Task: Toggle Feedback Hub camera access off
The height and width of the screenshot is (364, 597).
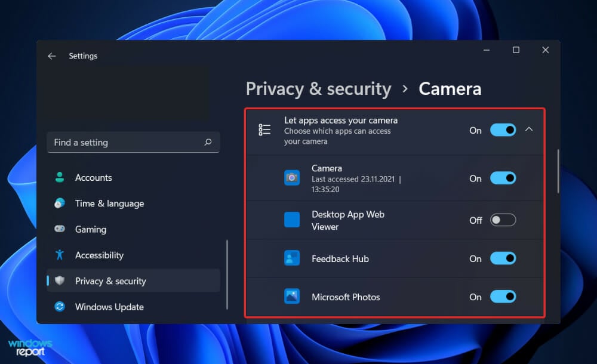Action: [x=503, y=258]
